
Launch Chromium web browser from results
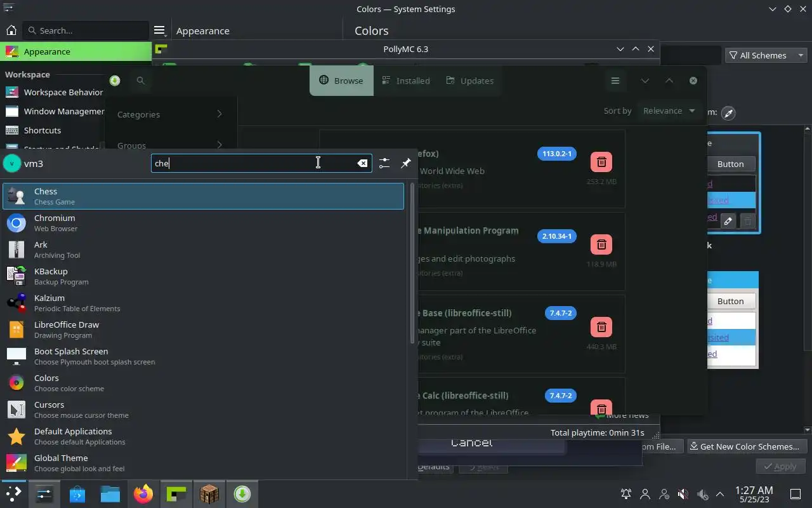coord(203,223)
